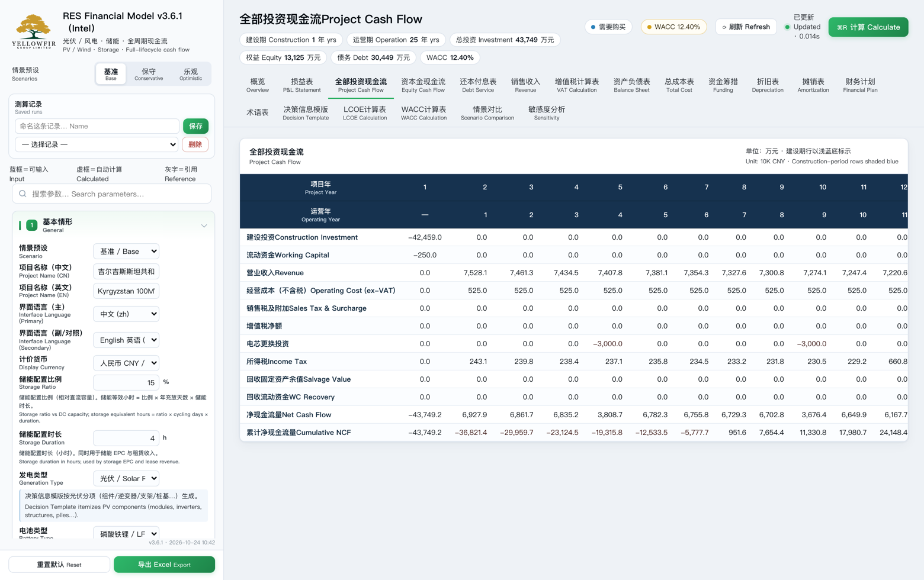
Task: Click the Search parameters field
Action: click(x=112, y=194)
